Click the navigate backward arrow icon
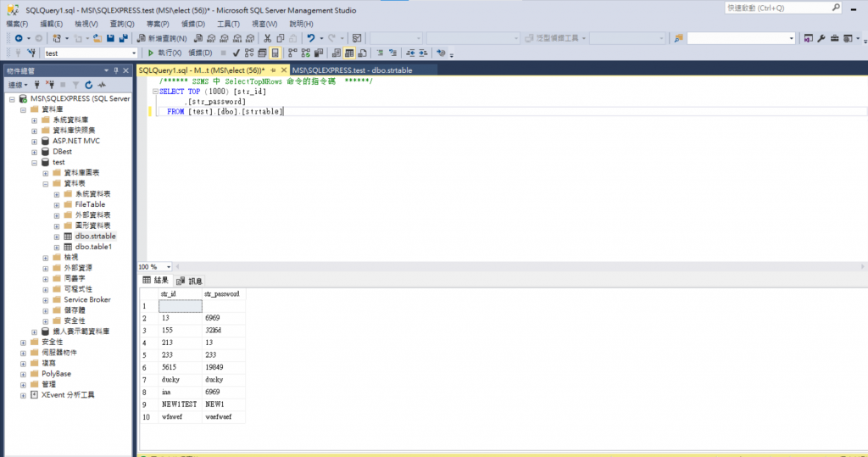 point(19,38)
